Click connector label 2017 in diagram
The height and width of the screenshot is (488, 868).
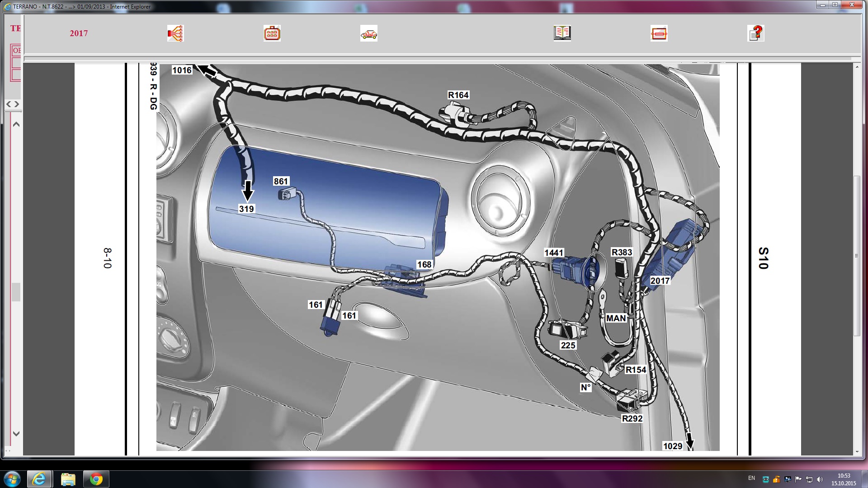(660, 281)
